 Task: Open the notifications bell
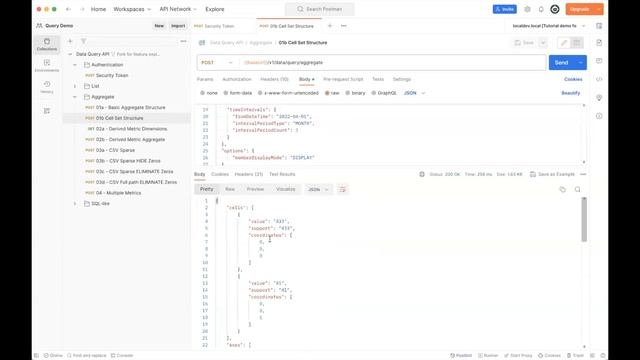click(541, 9)
